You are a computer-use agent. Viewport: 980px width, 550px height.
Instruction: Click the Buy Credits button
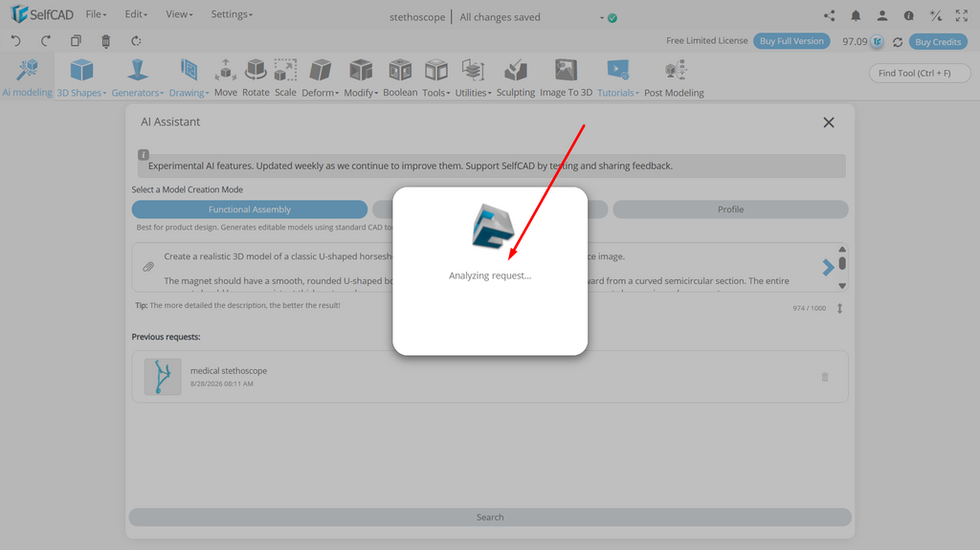938,42
